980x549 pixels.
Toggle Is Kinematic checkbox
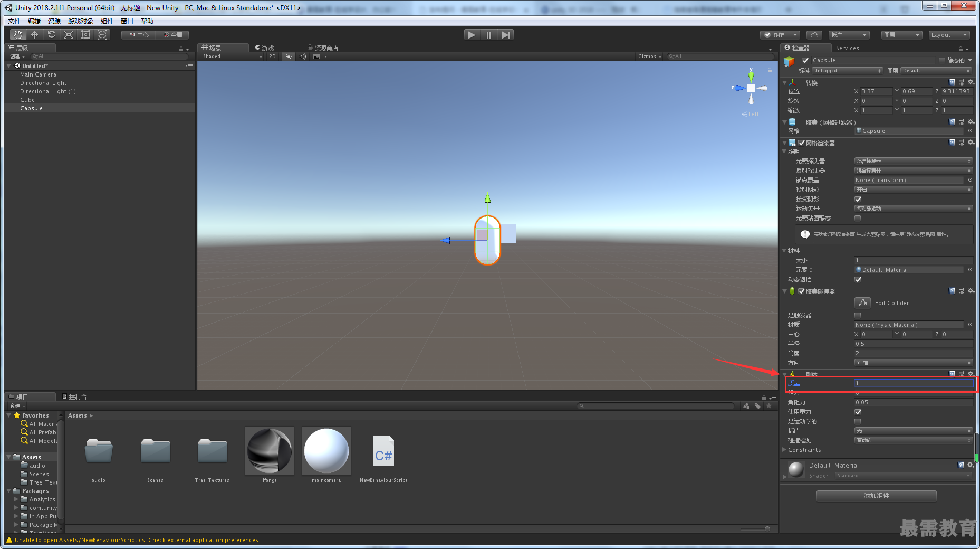[x=858, y=421]
